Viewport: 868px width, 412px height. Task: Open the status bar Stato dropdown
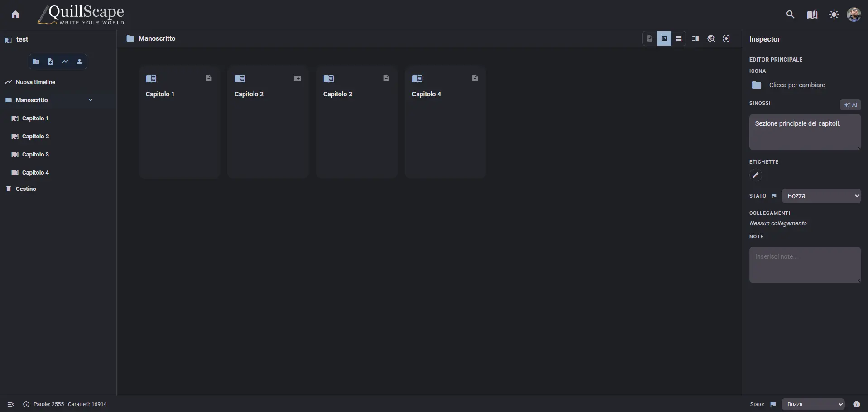813,404
